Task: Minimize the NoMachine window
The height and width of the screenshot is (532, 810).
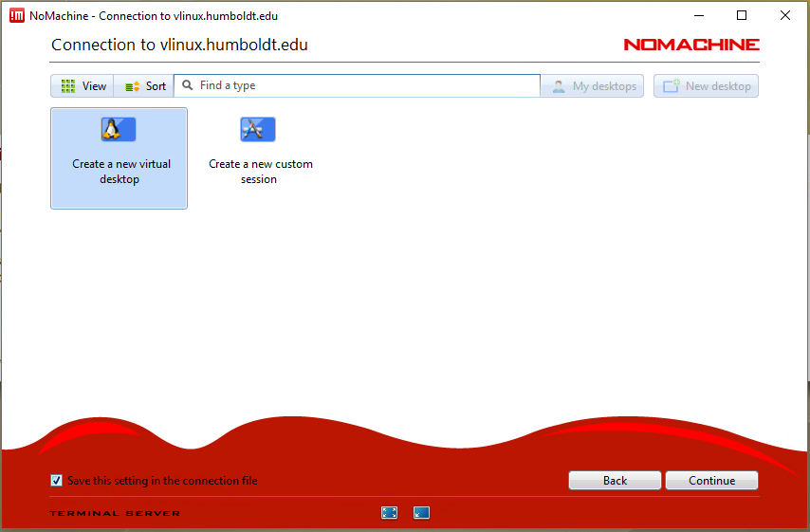Action: [699, 15]
